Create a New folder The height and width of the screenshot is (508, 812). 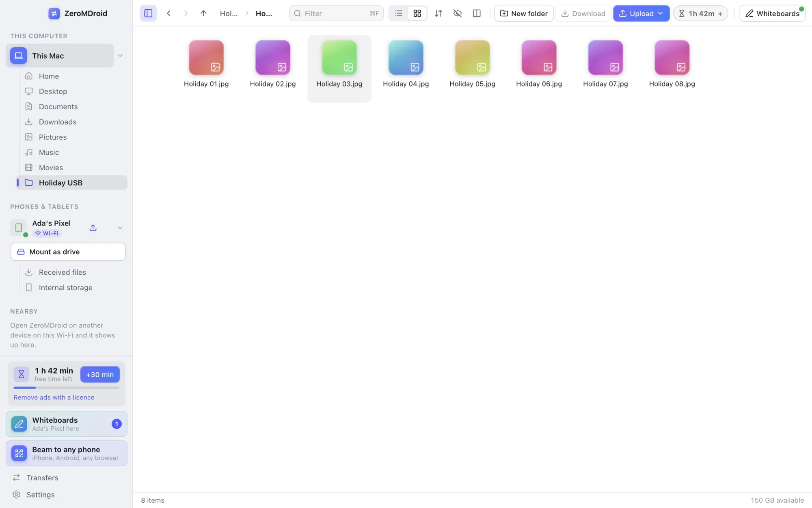pyautogui.click(x=524, y=13)
